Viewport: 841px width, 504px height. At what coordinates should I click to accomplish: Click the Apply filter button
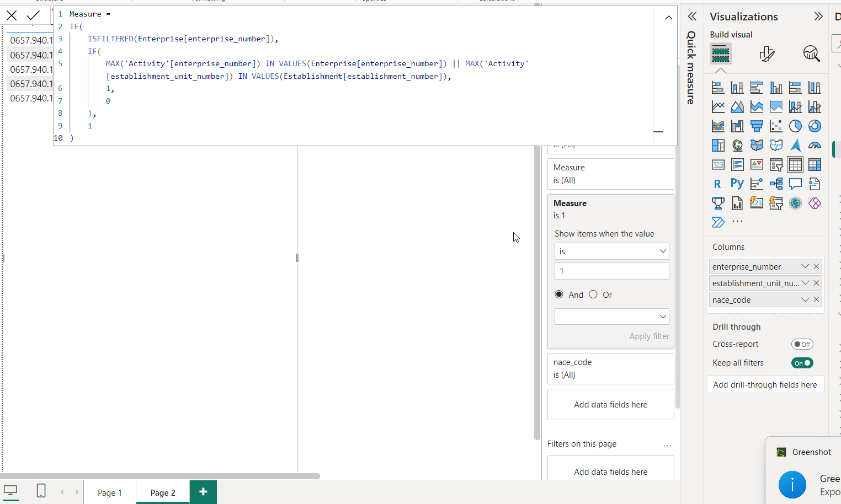coord(649,336)
